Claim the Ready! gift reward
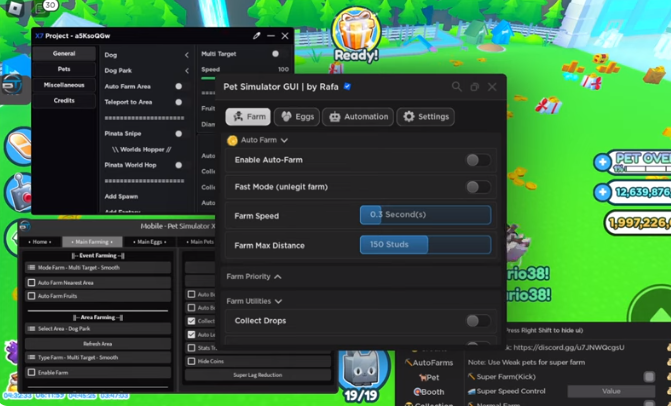Image resolution: width=671 pixels, height=406 pixels. click(x=356, y=36)
